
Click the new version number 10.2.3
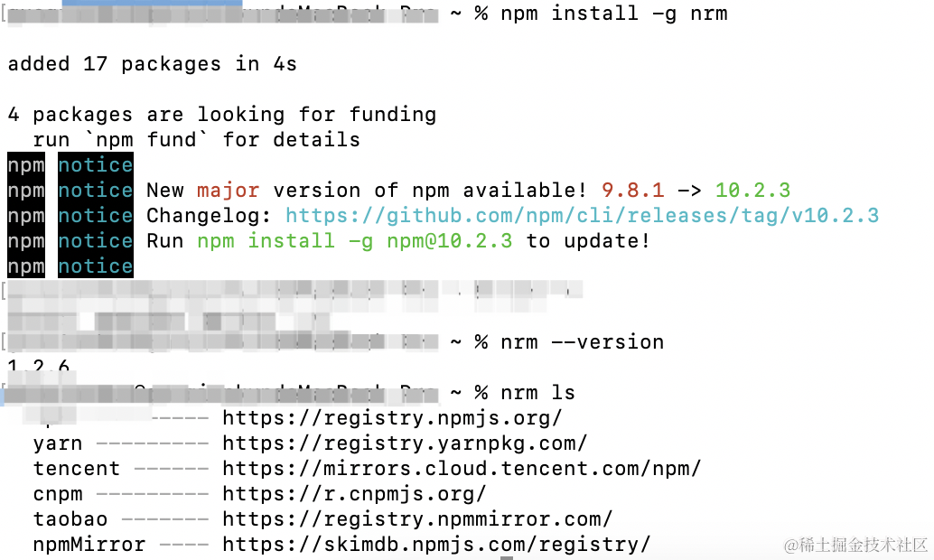[753, 191]
